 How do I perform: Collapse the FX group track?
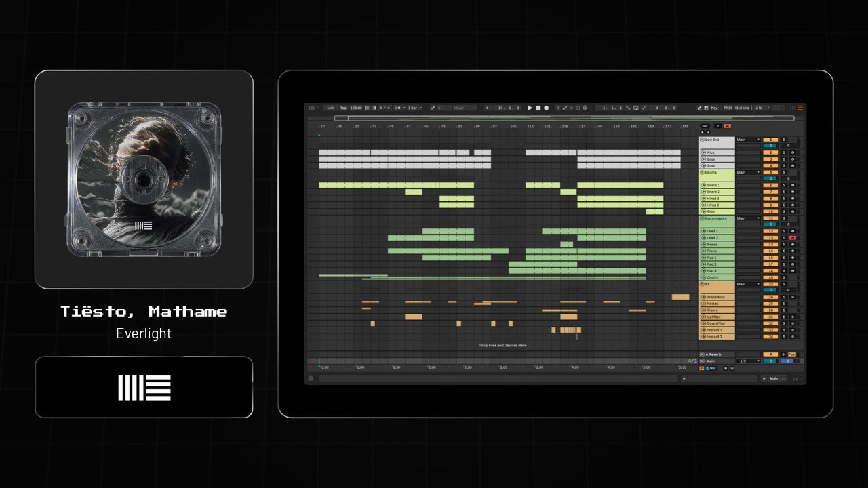pos(702,284)
